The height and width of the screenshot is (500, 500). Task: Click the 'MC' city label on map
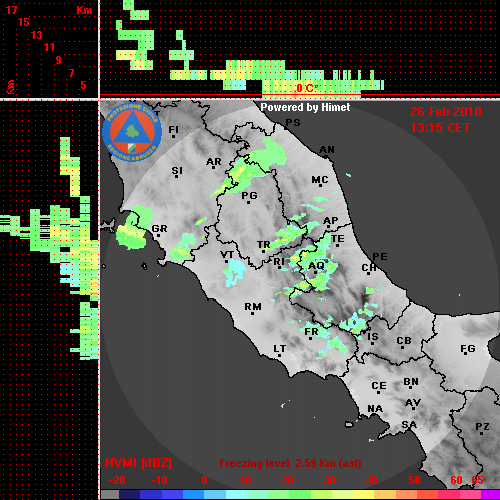click(320, 180)
